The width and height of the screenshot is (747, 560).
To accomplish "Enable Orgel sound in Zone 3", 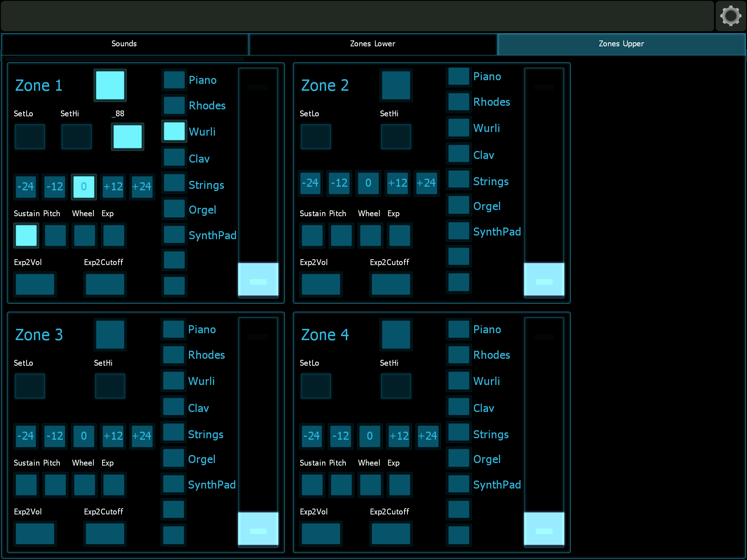I will pos(174,458).
